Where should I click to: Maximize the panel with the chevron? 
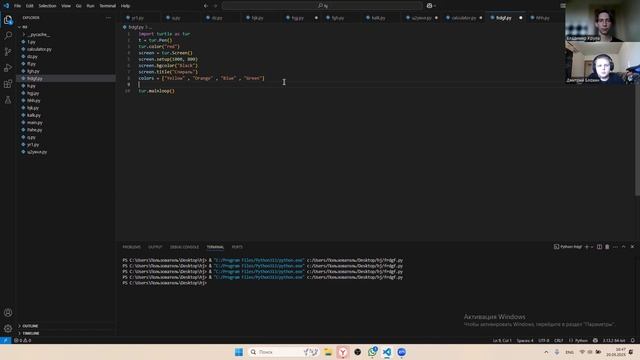click(624, 247)
